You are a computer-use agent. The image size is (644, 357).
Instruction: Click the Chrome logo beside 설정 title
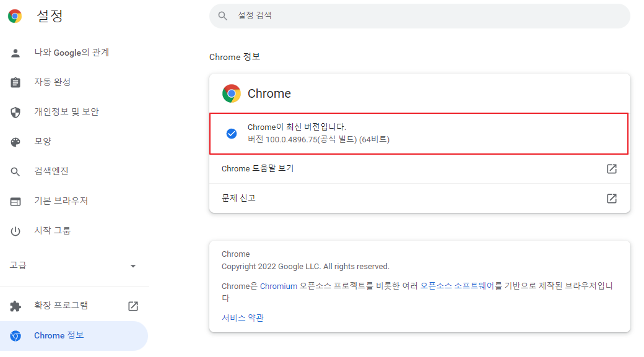[x=15, y=16]
